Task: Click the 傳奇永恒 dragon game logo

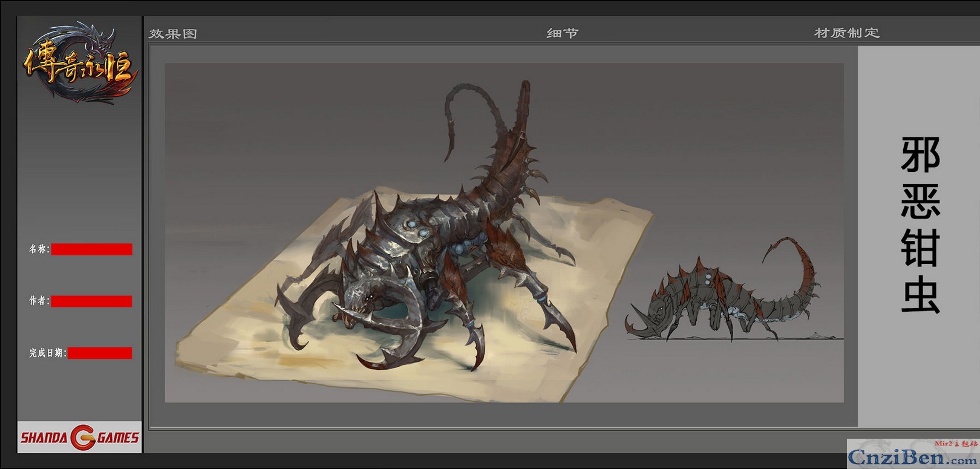Action: 79,62
